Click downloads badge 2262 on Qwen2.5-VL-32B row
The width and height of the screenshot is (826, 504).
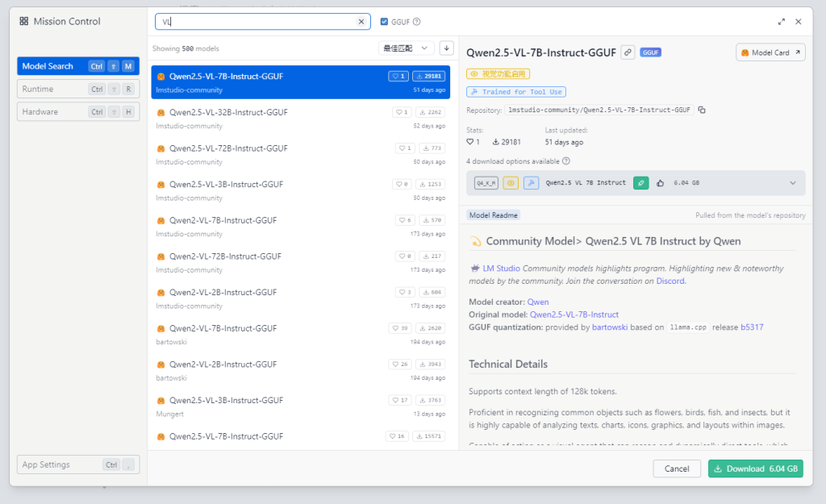coord(431,112)
